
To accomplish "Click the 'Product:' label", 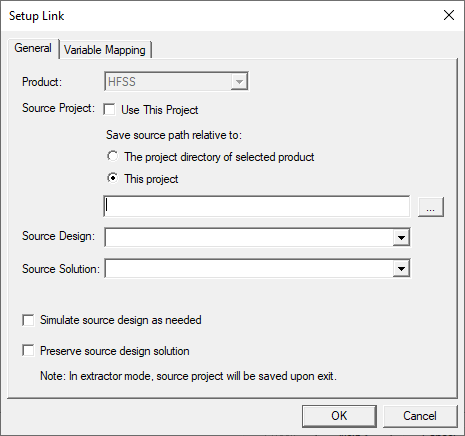I will coord(42,82).
